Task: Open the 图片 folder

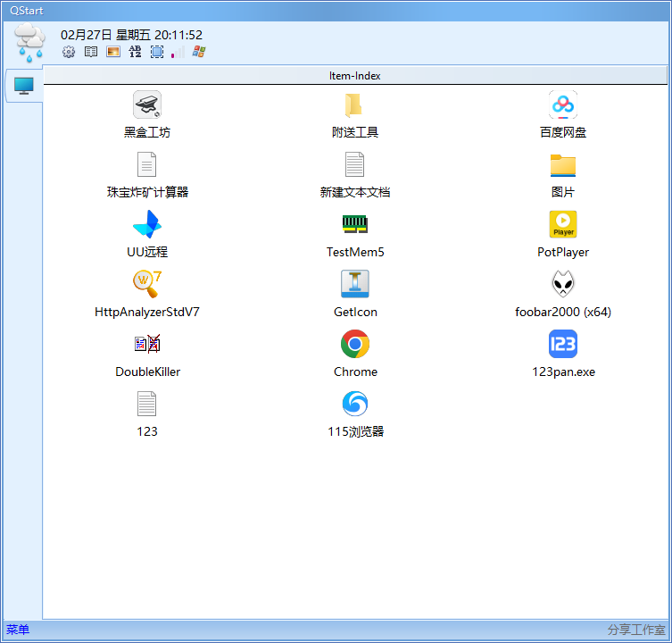Action: pyautogui.click(x=563, y=174)
